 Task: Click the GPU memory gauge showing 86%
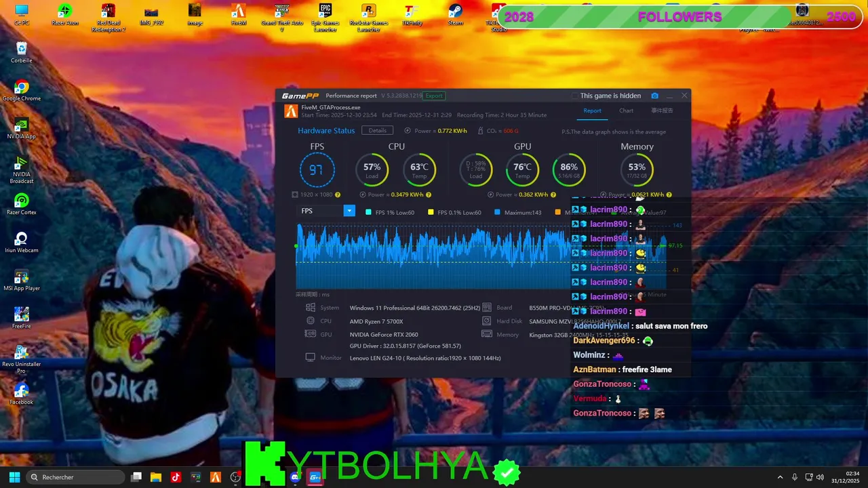(569, 169)
